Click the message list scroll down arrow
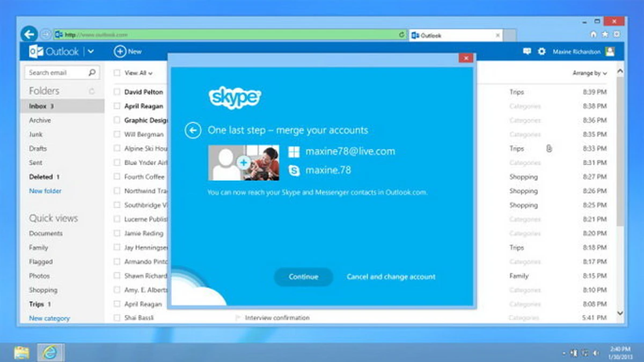The height and width of the screenshot is (362, 644). [x=621, y=313]
